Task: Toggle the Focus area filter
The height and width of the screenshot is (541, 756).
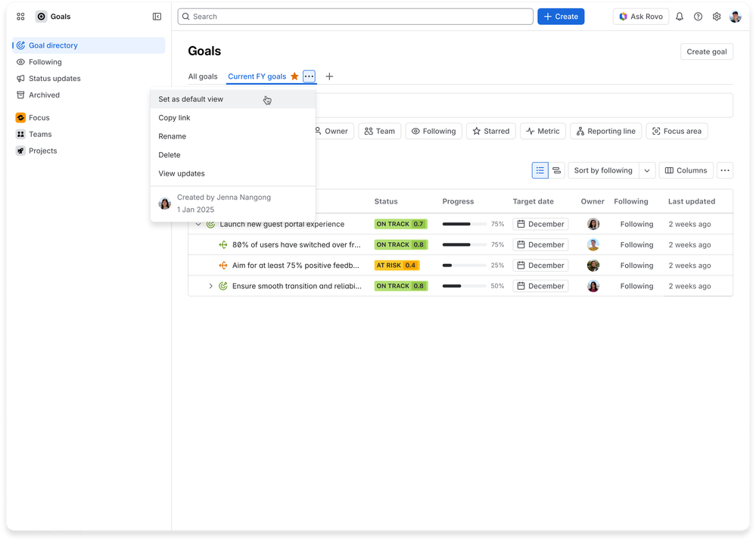Action: click(x=677, y=131)
